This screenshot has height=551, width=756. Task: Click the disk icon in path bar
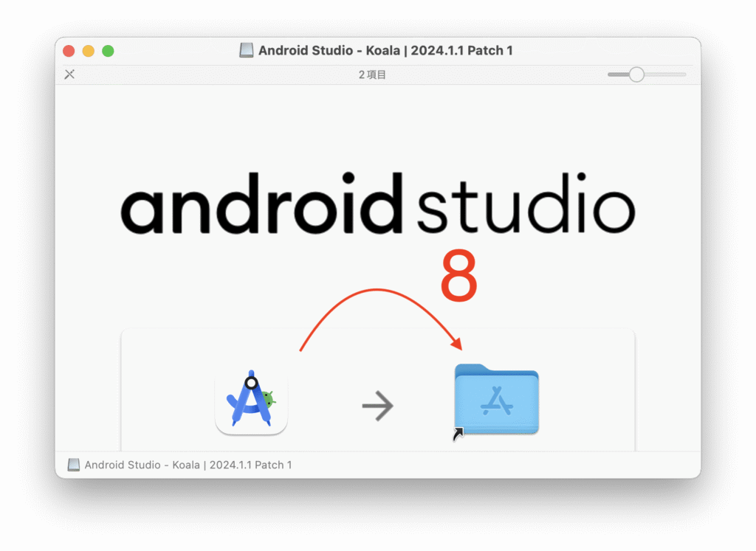(x=74, y=465)
